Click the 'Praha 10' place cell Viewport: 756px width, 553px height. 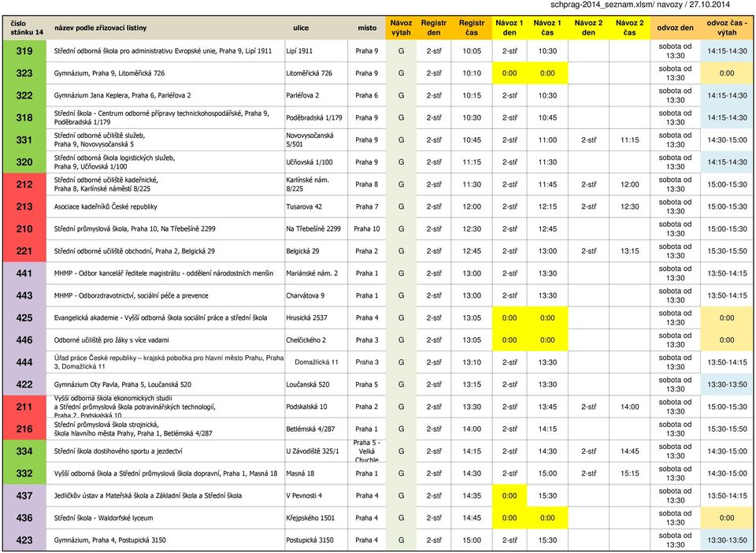(367, 228)
